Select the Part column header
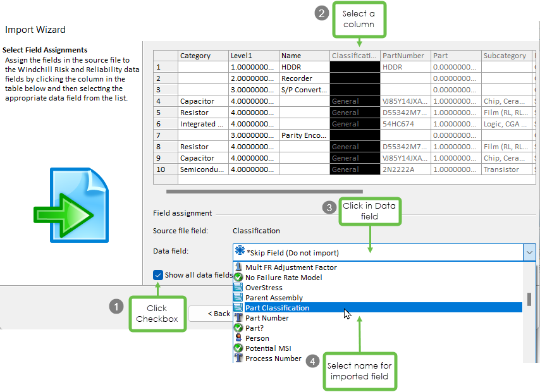Image resolution: width=540 pixels, height=392 pixels. click(x=456, y=56)
